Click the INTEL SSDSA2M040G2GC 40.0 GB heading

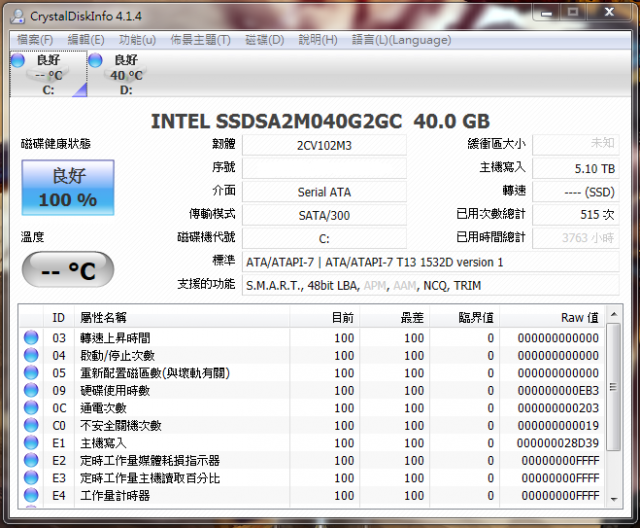point(320,121)
